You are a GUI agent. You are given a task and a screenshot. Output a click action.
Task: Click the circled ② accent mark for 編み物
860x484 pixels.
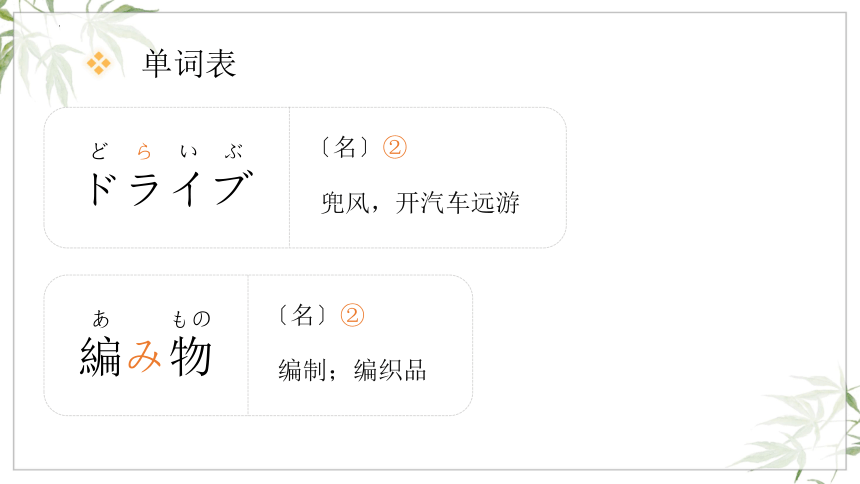pyautogui.click(x=352, y=315)
